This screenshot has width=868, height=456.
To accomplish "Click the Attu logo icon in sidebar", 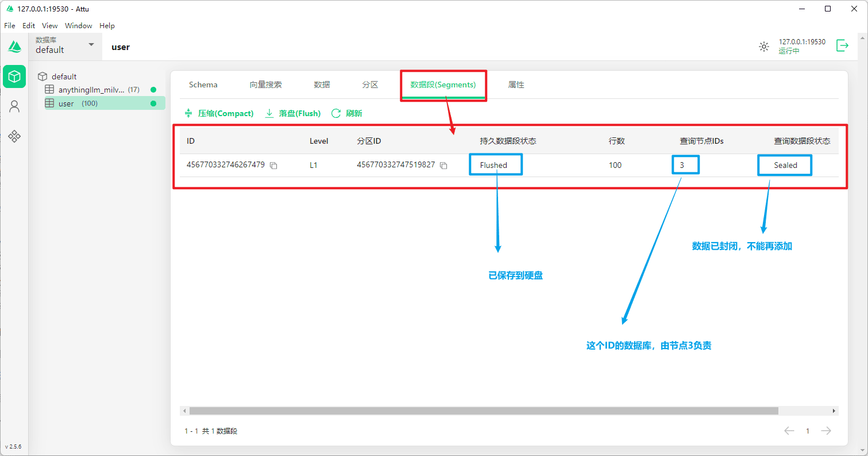I will click(14, 47).
